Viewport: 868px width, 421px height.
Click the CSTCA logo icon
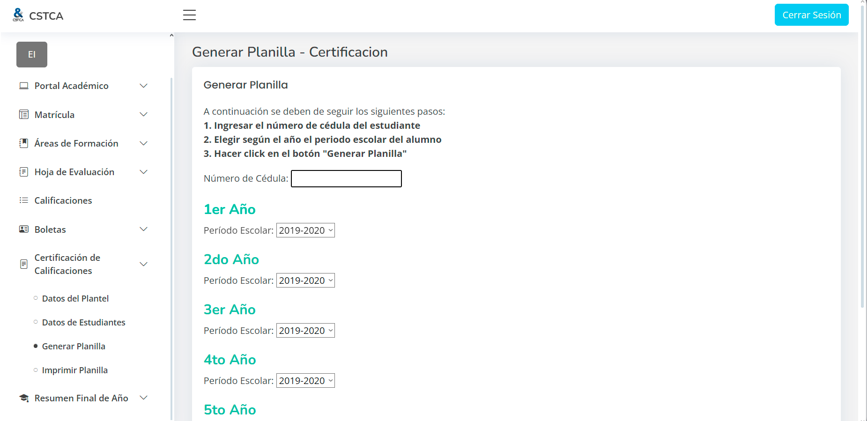(x=18, y=15)
